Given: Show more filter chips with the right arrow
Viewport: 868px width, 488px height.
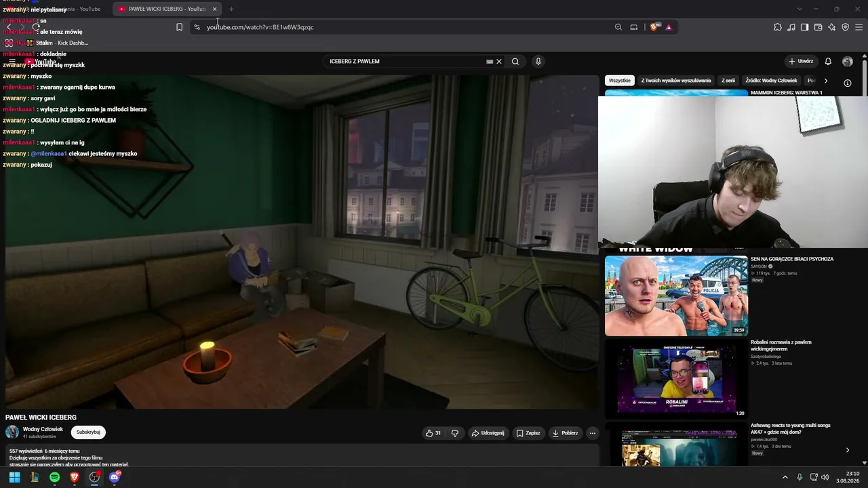Looking at the screenshot, I should coord(825,81).
